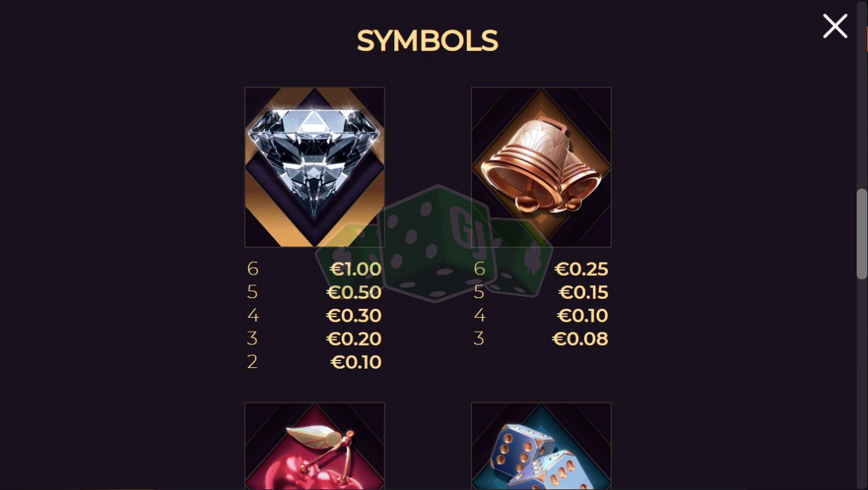This screenshot has height=490, width=868.
Task: Select the diamond €0.30 payout for 4
Action: click(354, 316)
